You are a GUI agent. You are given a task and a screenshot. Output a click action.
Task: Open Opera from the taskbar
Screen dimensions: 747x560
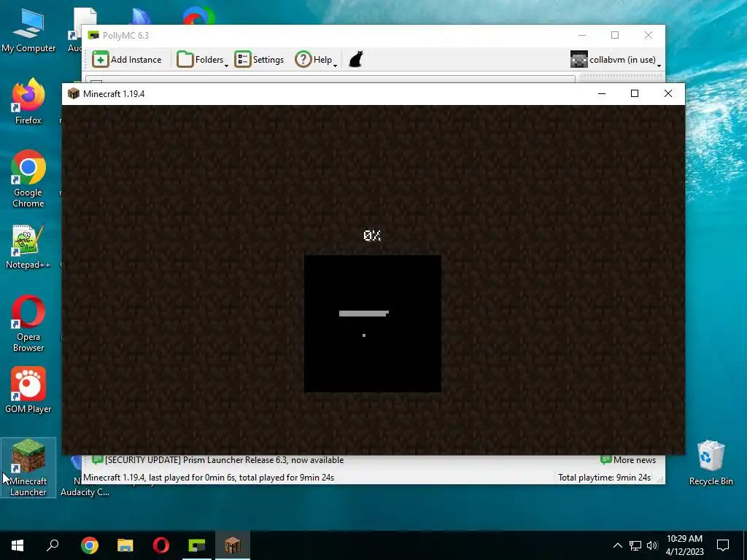coord(161,545)
